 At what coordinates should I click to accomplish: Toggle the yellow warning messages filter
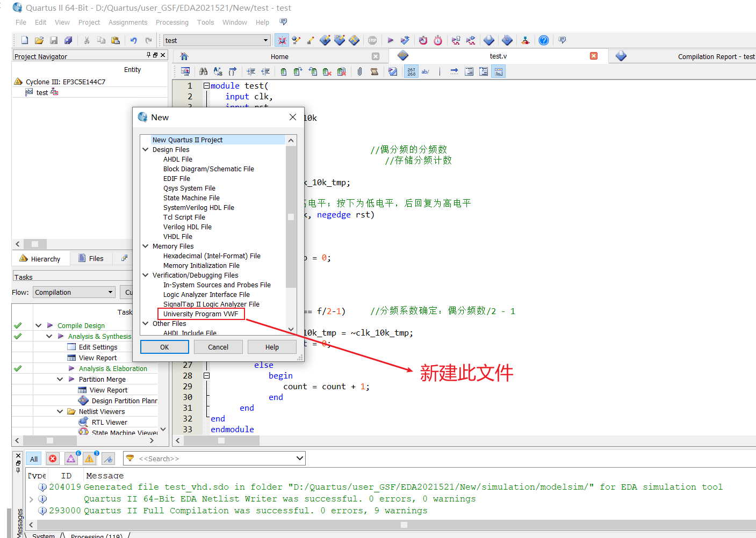point(89,459)
